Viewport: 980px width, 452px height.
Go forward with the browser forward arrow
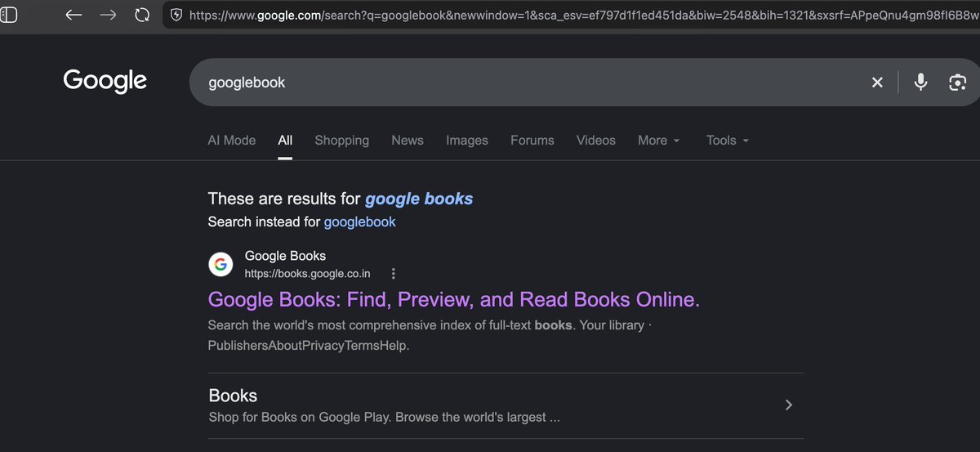click(108, 15)
